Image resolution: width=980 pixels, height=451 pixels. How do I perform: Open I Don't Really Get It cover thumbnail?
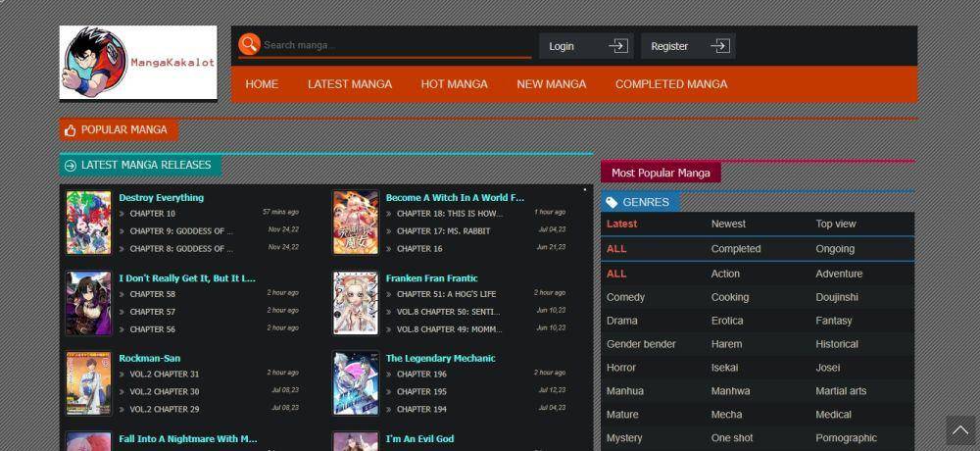(89, 303)
